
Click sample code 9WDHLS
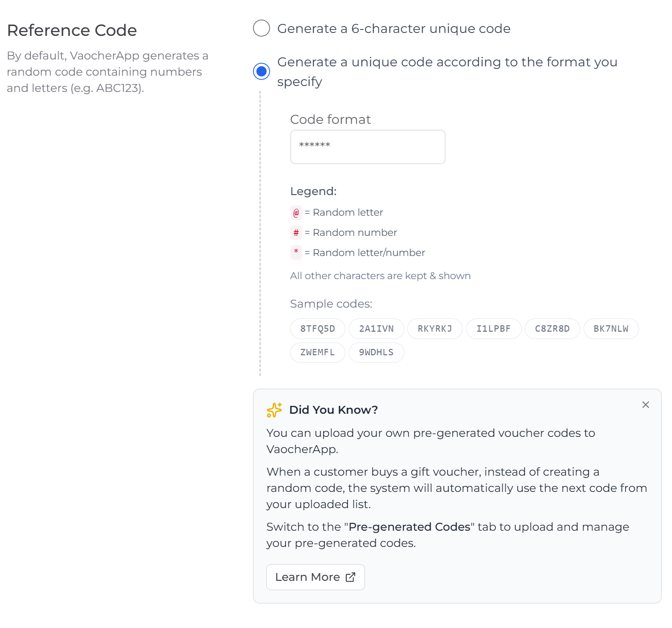pos(376,352)
